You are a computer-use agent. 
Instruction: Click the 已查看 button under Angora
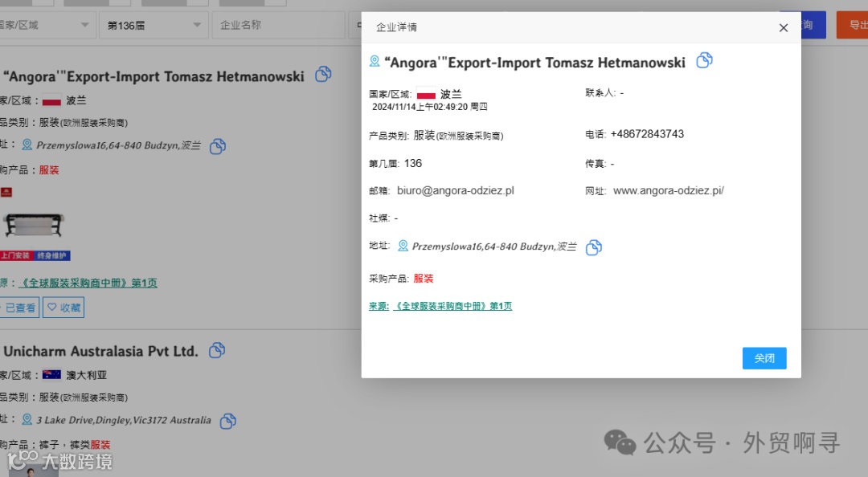coord(18,308)
